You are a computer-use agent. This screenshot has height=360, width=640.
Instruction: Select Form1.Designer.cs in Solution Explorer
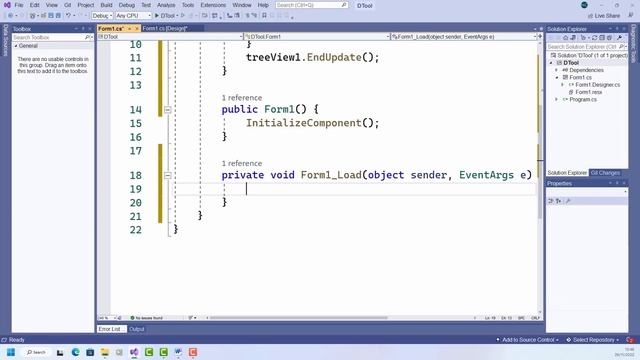click(x=597, y=85)
